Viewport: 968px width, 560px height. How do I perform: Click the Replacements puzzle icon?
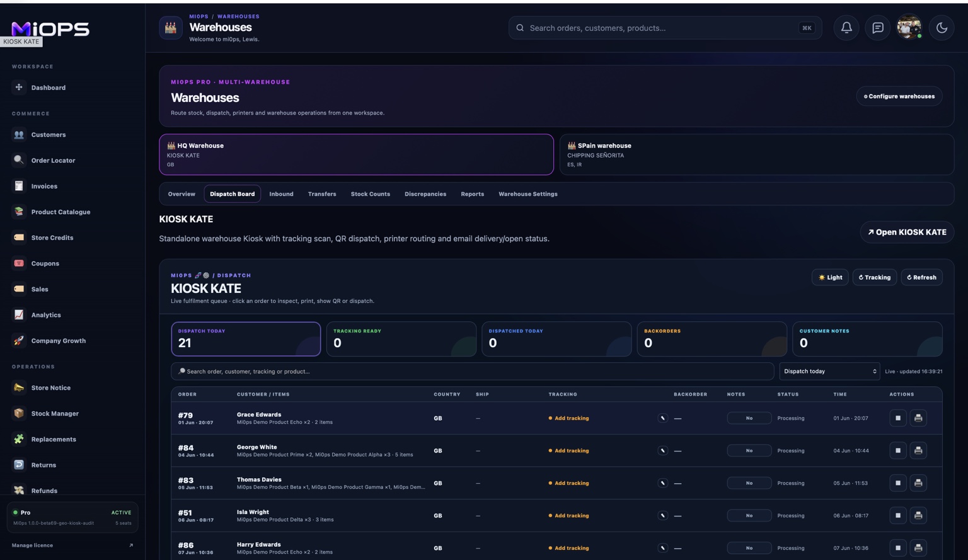19,439
